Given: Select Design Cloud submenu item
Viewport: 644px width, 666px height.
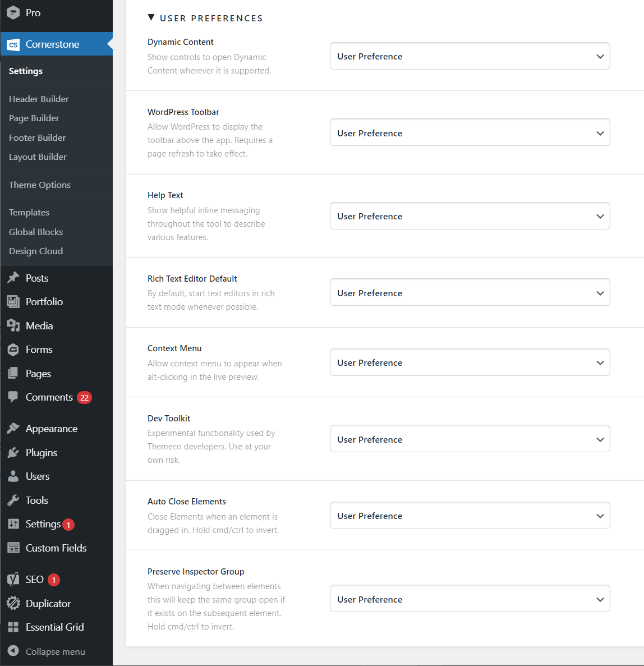Looking at the screenshot, I should (x=36, y=251).
